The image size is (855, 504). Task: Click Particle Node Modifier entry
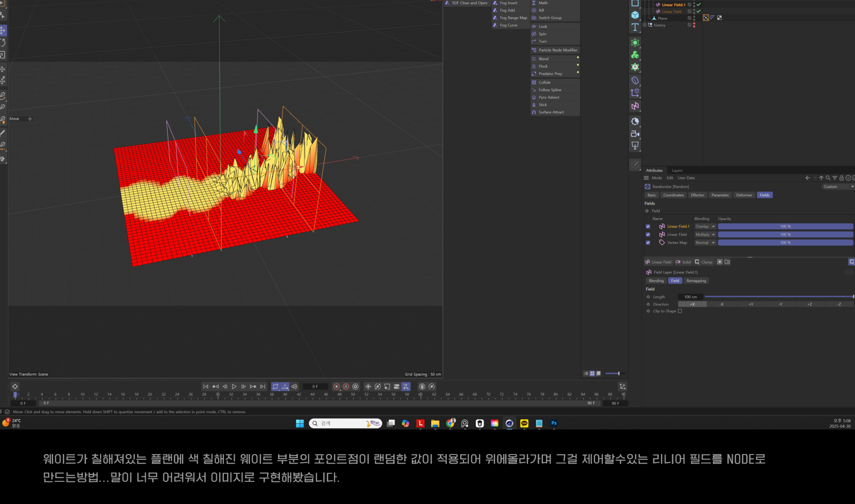tap(555, 50)
